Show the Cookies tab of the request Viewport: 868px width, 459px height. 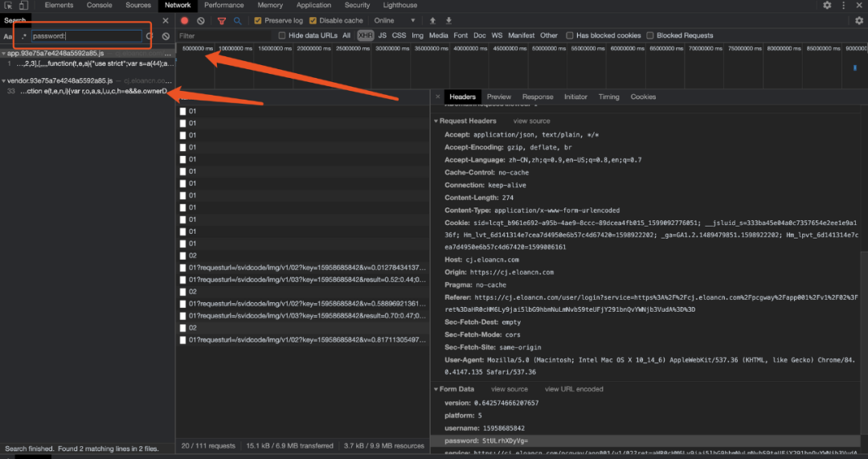(x=643, y=97)
